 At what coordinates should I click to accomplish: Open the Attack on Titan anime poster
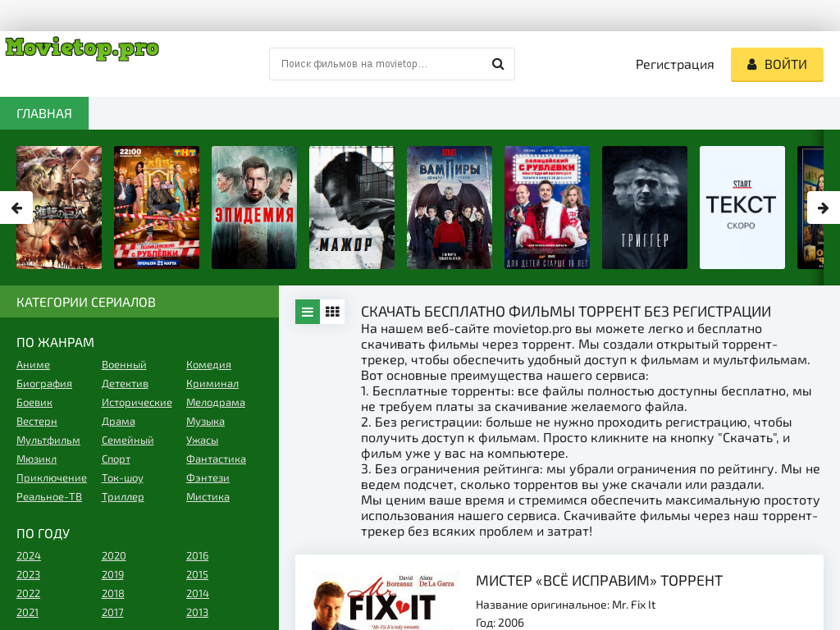click(x=59, y=208)
